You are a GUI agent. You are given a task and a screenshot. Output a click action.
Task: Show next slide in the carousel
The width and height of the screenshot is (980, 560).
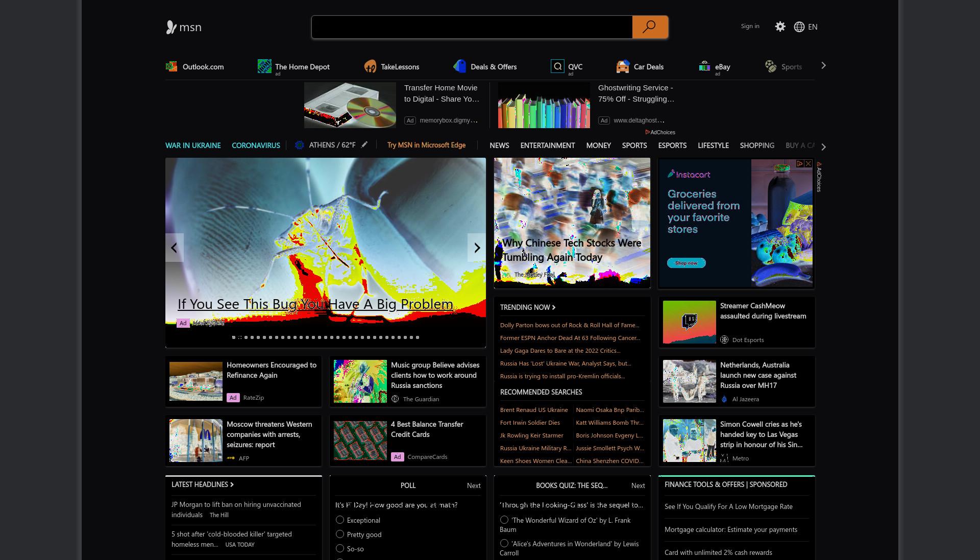477,248
